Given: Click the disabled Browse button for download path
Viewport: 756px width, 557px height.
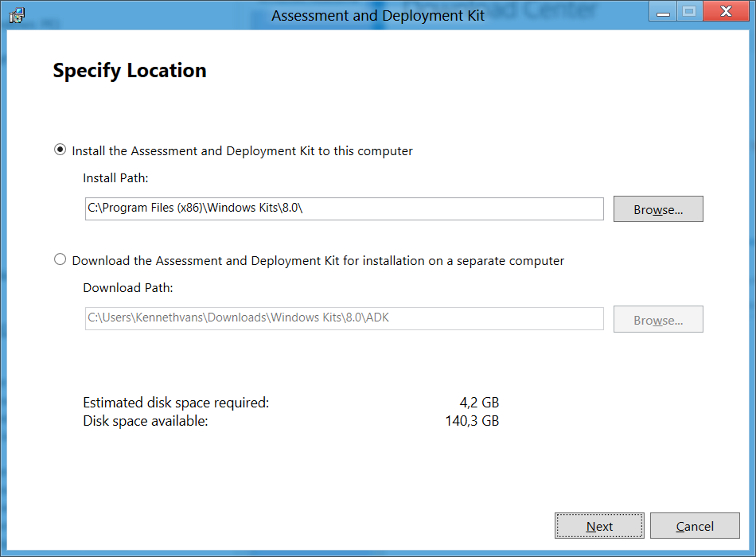Looking at the screenshot, I should (x=658, y=319).
